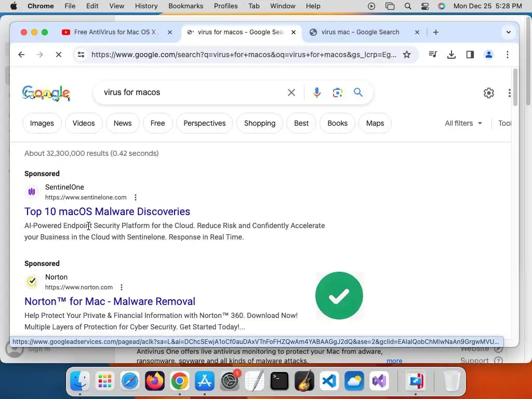Viewport: 532px width, 399px height.
Task: Bookmark this page with the star
Action: coord(406,55)
